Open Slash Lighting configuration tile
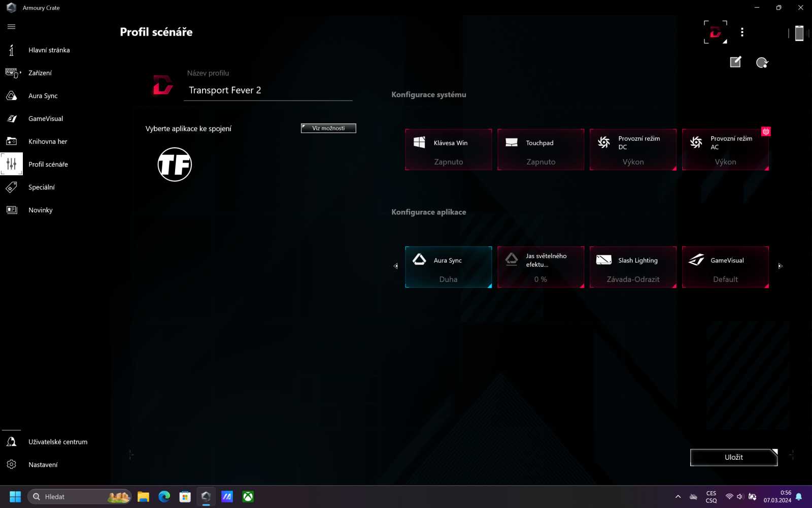The height and width of the screenshot is (508, 812). point(633,267)
